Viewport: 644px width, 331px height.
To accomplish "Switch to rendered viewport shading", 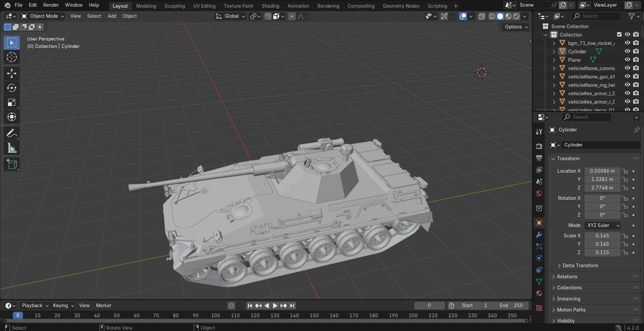I will (516, 16).
